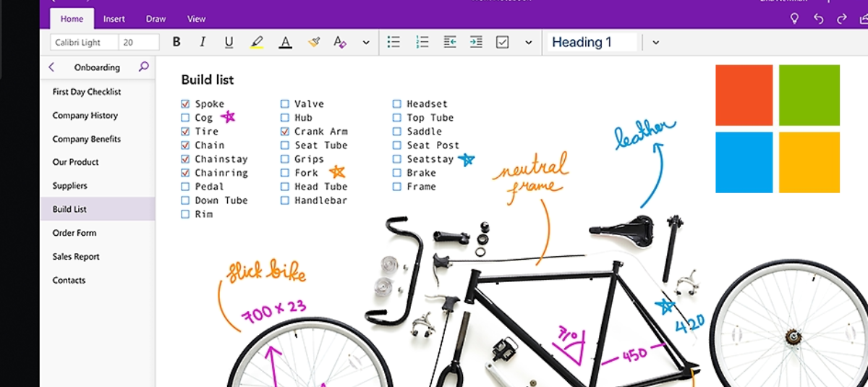Expand the dropdown beside the to-do tag

click(528, 42)
